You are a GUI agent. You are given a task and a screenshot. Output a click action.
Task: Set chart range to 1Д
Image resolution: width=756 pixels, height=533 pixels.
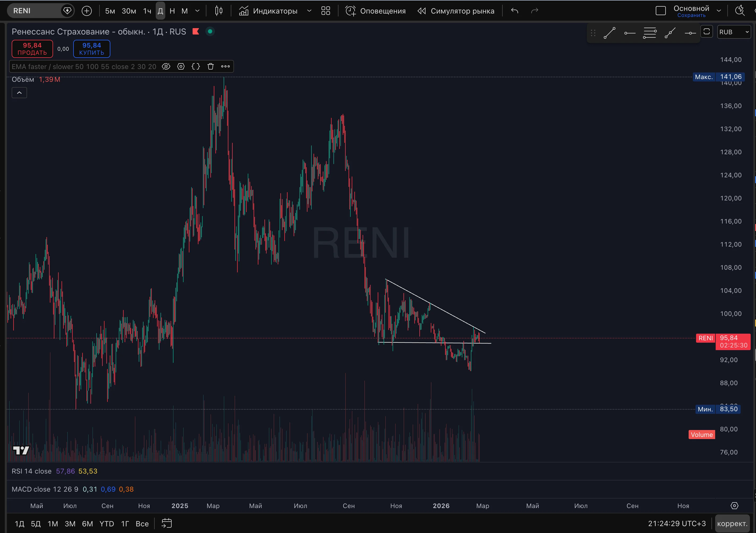pos(19,524)
